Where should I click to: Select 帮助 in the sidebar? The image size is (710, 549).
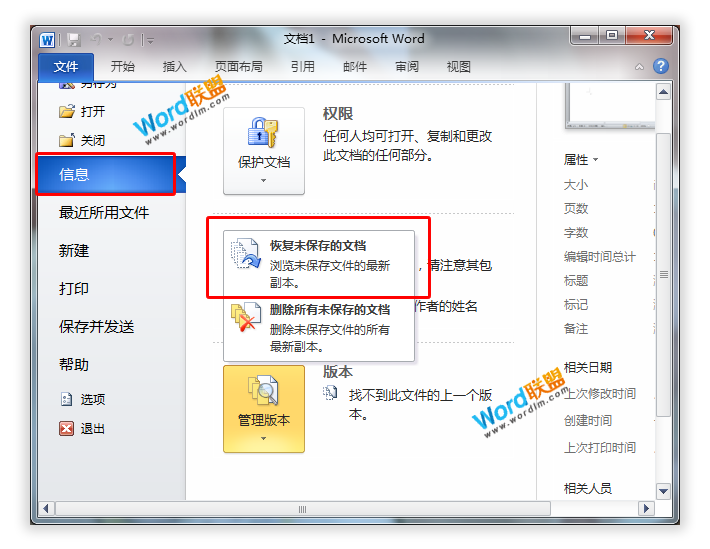coord(74,365)
